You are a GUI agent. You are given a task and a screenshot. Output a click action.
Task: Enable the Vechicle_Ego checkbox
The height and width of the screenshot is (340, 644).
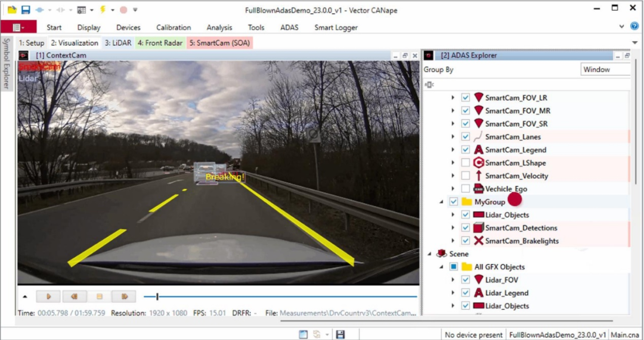[x=465, y=189]
